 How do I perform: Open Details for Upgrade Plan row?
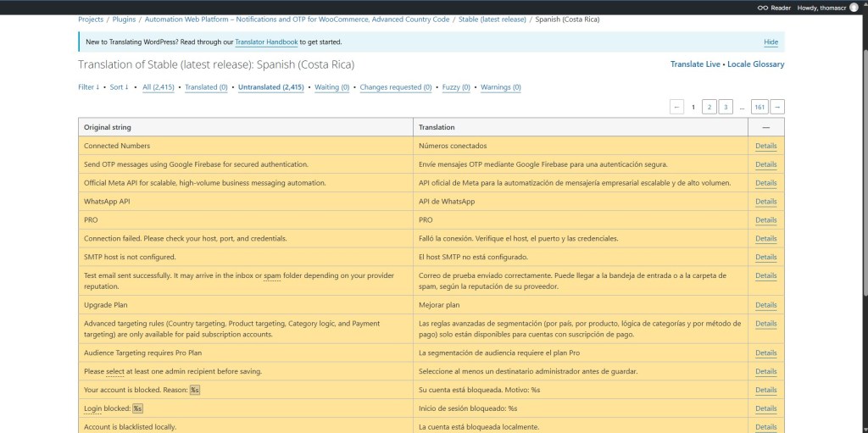pos(766,305)
